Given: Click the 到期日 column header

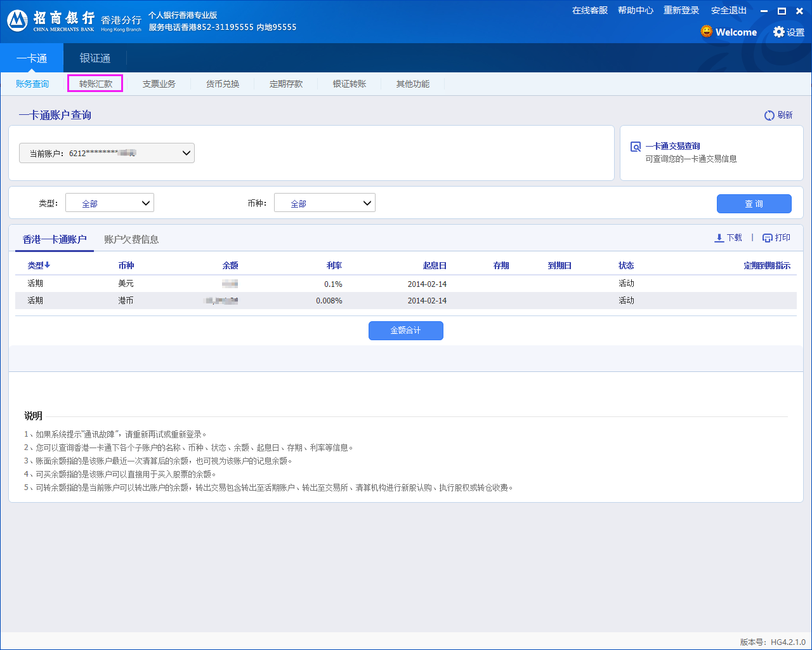Looking at the screenshot, I should tap(560, 265).
